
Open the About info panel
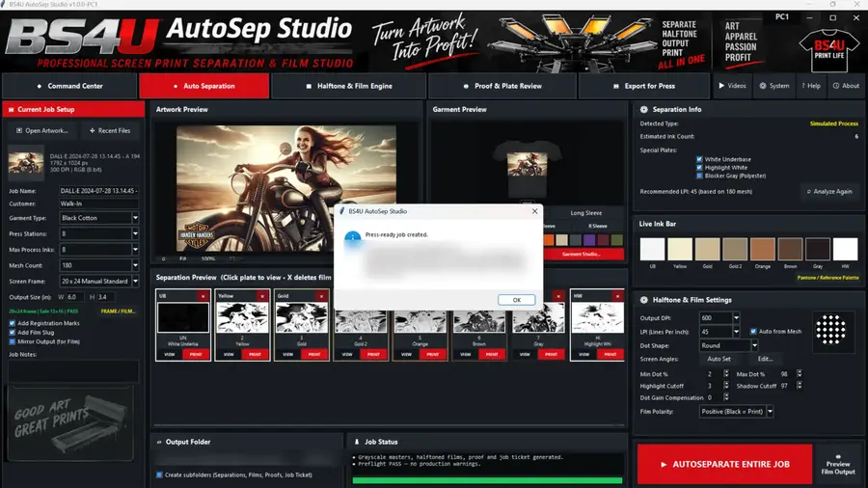(846, 86)
